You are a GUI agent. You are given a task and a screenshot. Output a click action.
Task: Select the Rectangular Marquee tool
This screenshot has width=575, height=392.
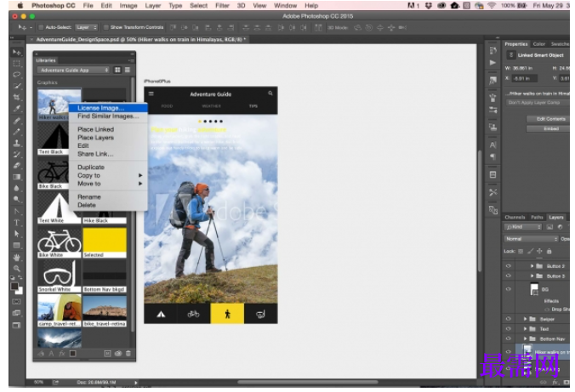(17, 64)
